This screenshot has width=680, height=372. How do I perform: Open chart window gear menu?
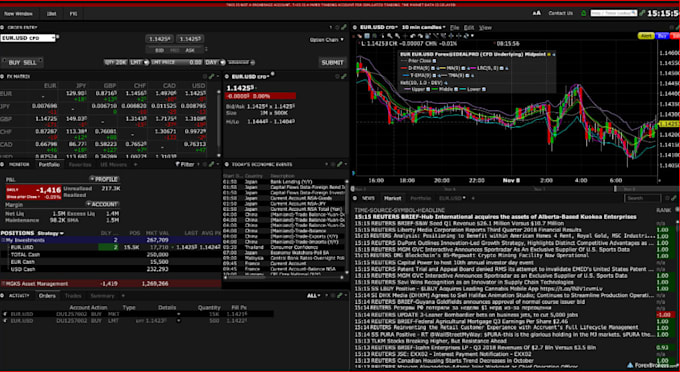(355, 27)
